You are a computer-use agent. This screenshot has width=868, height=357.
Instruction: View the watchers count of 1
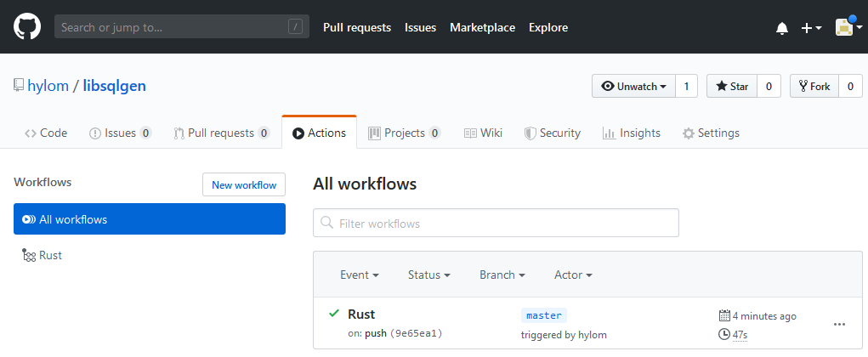[x=686, y=86]
